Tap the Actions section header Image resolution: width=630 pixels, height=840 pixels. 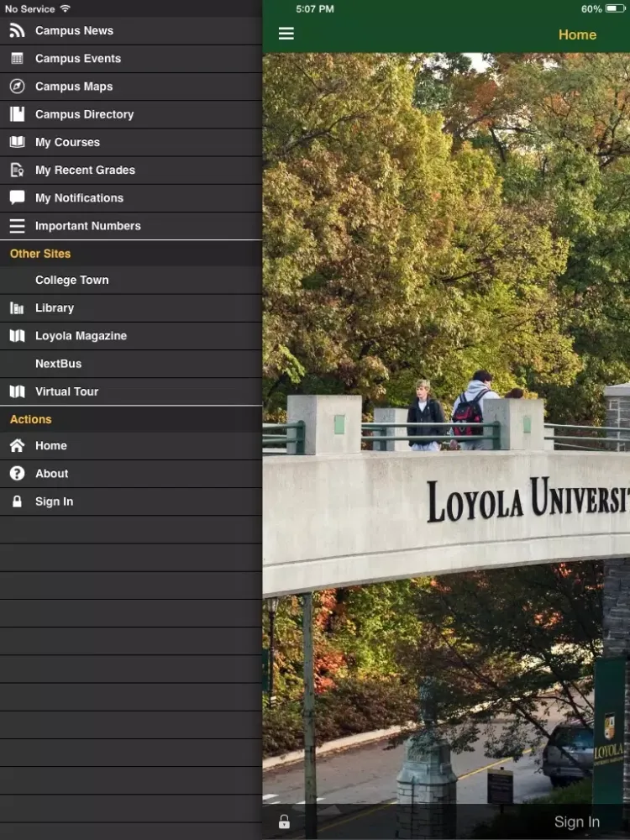131,419
